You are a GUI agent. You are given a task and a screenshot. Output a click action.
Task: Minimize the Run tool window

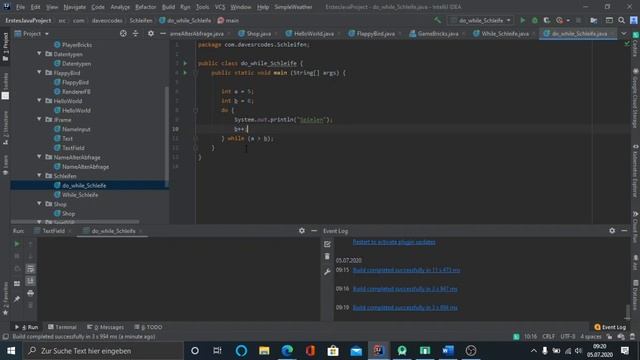pos(314,231)
